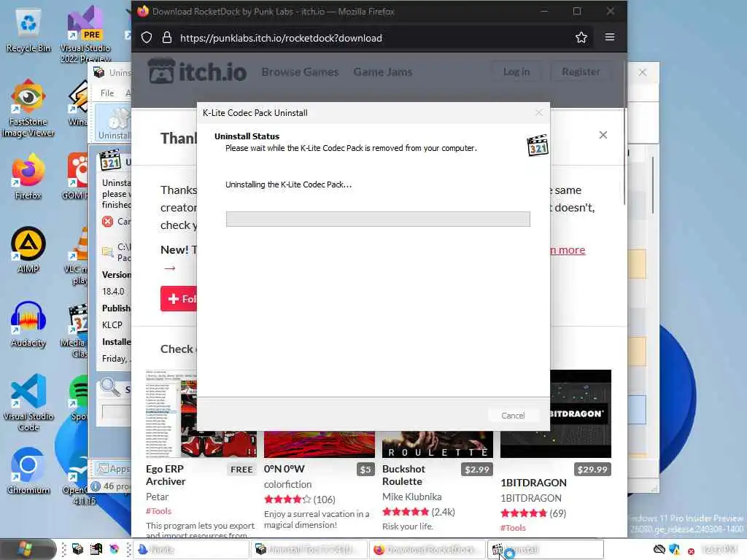
Task: Open Browse Games on itch.io
Action: (300, 72)
